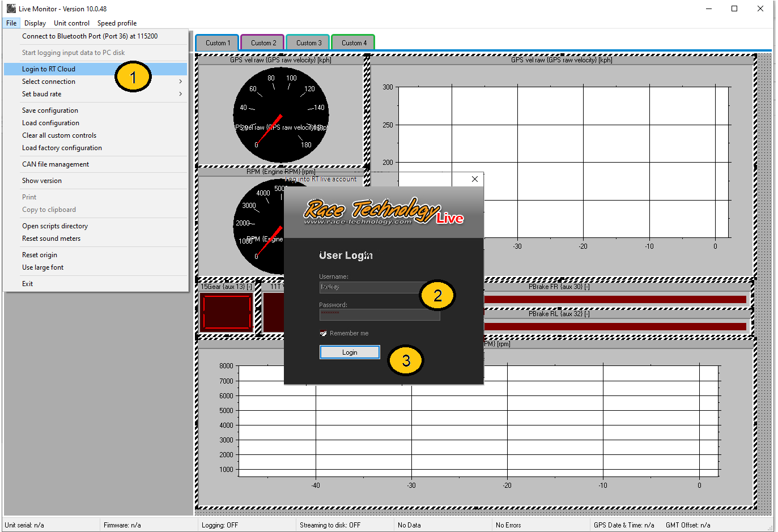The height and width of the screenshot is (532, 778).
Task: Choose Save configuration from File menu
Action: click(50, 110)
